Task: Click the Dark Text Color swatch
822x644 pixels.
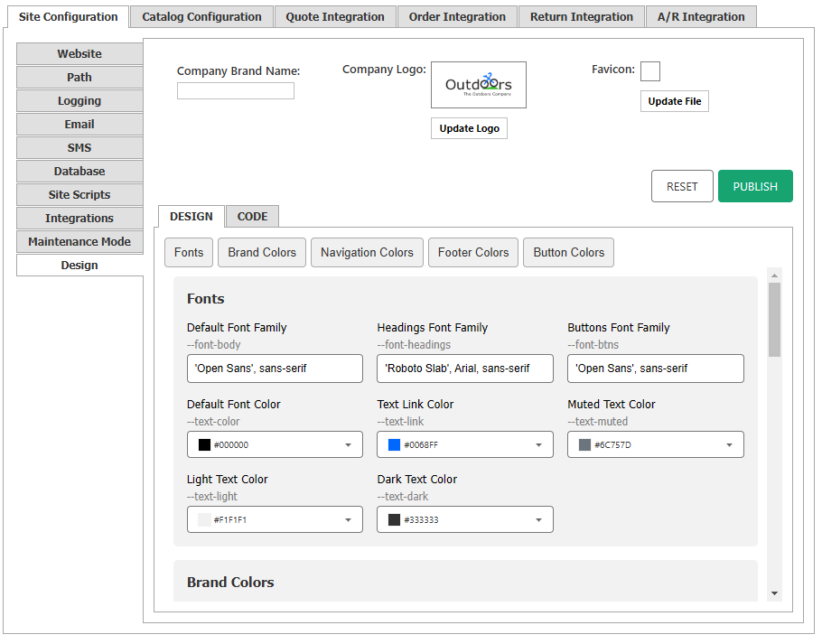Action: tap(394, 520)
